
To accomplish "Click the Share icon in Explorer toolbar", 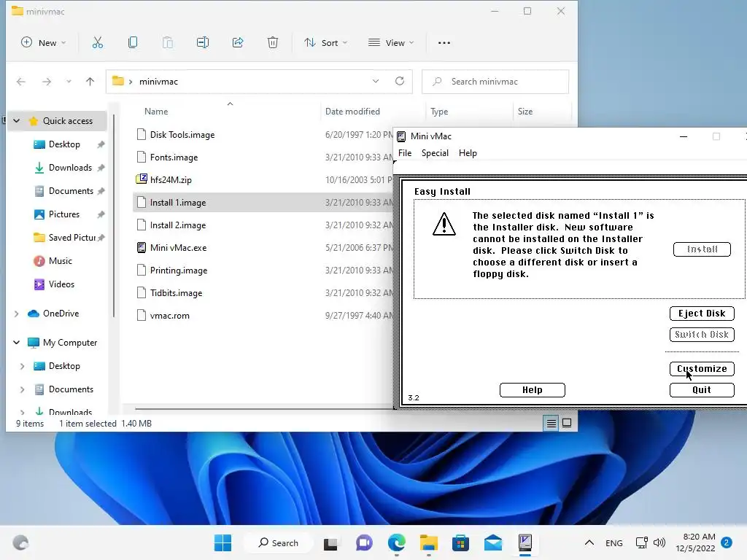I will [x=238, y=43].
